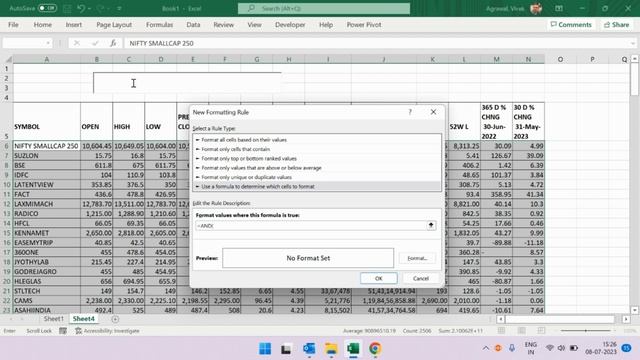The width and height of the screenshot is (640, 360).
Task: Open the Name Box dropdown arrow
Action: coord(48,43)
